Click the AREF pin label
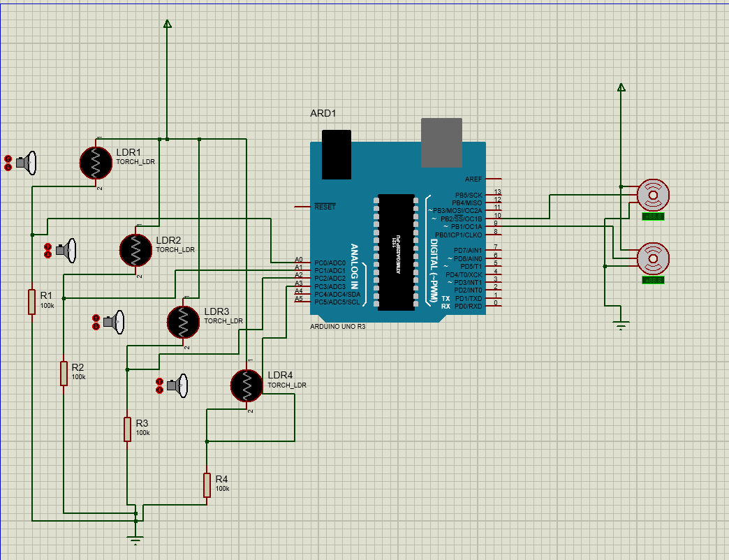Image resolution: width=729 pixels, height=560 pixels. (473, 179)
